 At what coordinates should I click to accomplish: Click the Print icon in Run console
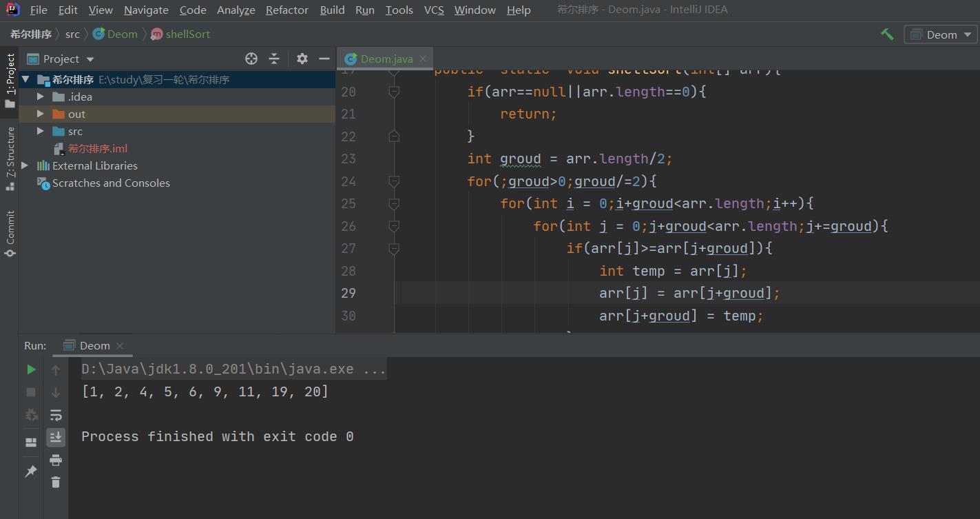click(56, 460)
